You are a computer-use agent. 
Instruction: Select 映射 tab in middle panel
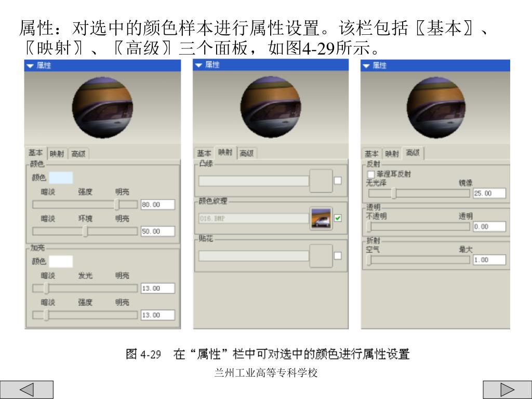[x=225, y=152]
